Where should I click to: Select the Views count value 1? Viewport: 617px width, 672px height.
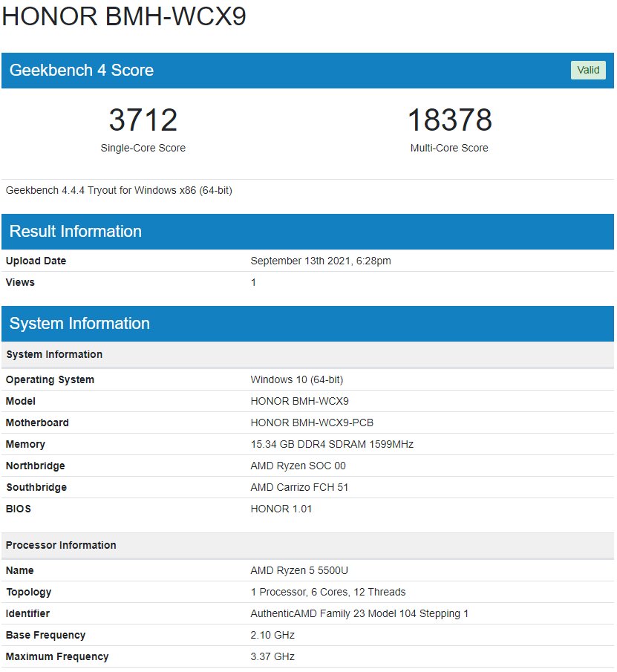point(253,282)
